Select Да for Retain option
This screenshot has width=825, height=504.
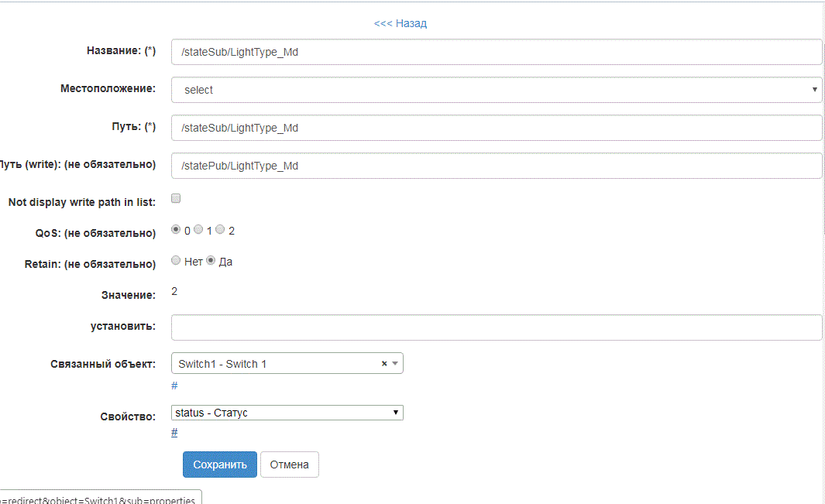tap(211, 261)
